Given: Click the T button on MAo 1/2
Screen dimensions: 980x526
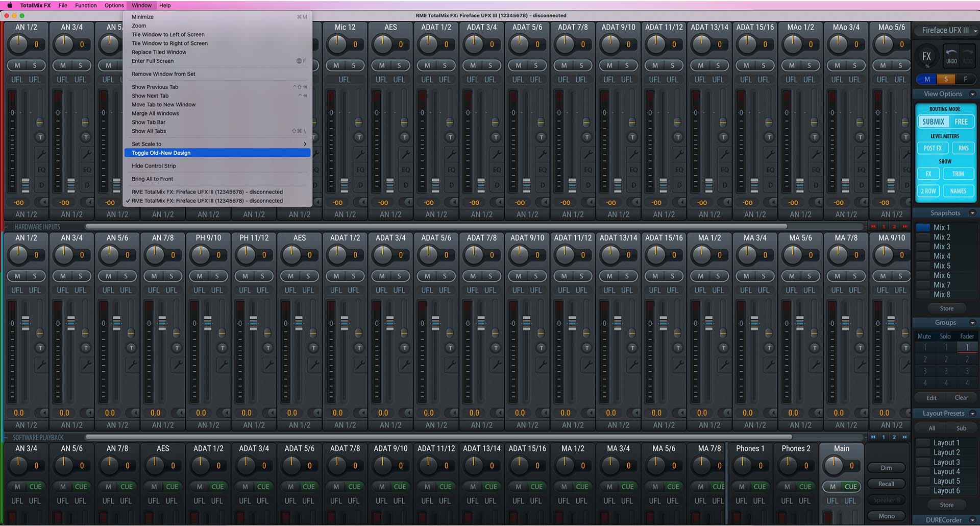Looking at the screenshot, I should (815, 137).
